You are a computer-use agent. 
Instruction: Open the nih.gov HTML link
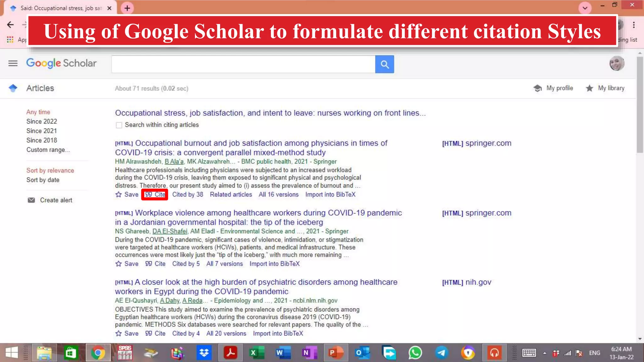pyautogui.click(x=467, y=282)
